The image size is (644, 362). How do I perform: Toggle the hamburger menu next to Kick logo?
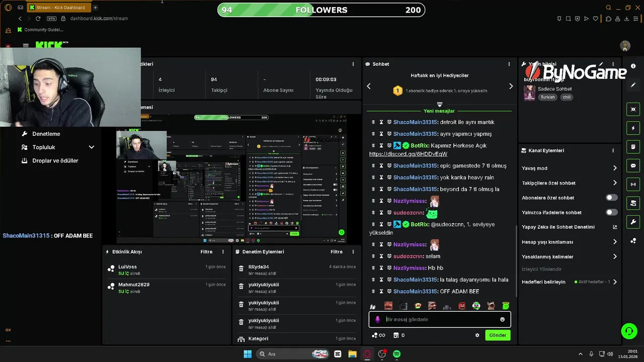26,45
